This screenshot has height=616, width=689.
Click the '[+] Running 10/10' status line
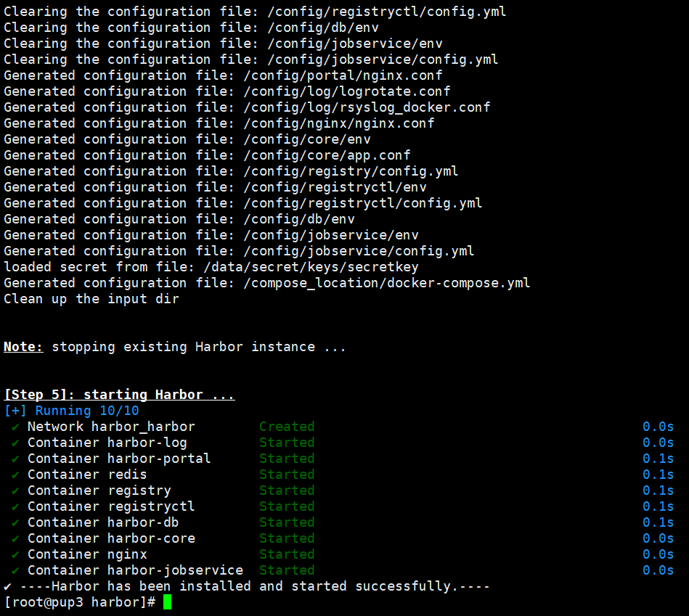[x=72, y=411]
